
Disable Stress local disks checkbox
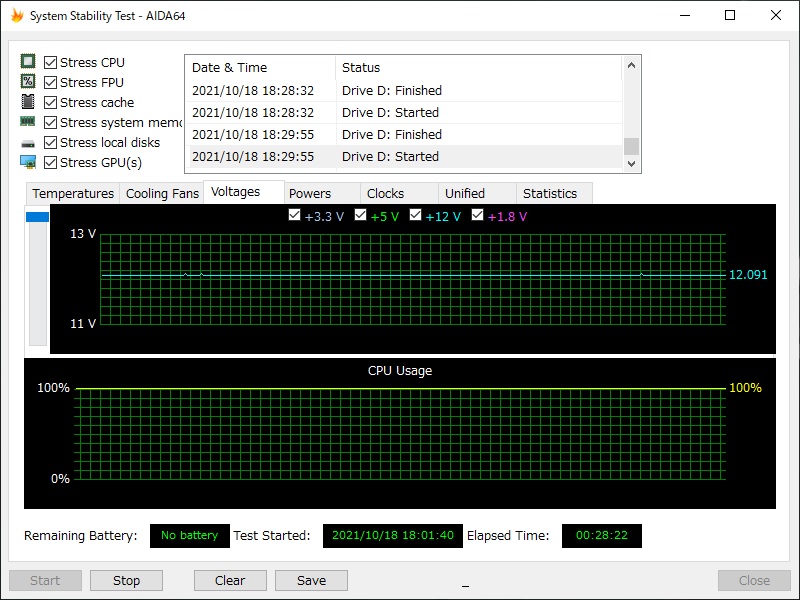click(x=51, y=142)
